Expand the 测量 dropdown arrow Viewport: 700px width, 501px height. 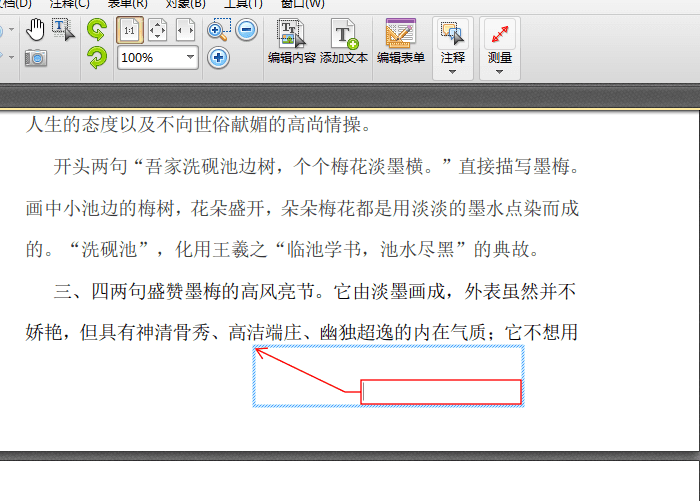[499, 72]
